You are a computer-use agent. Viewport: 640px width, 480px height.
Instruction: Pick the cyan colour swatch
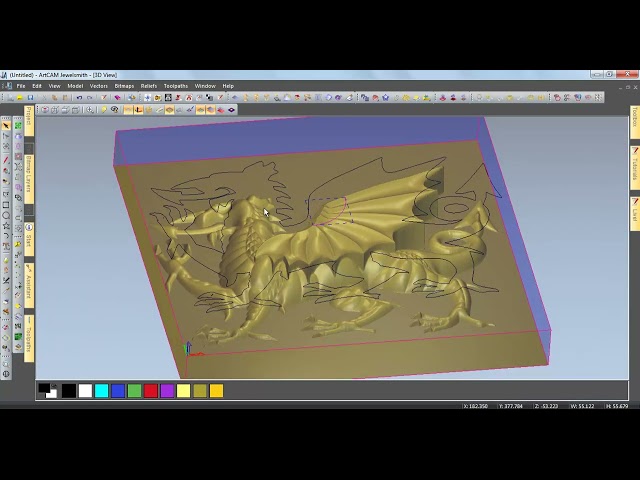click(102, 391)
